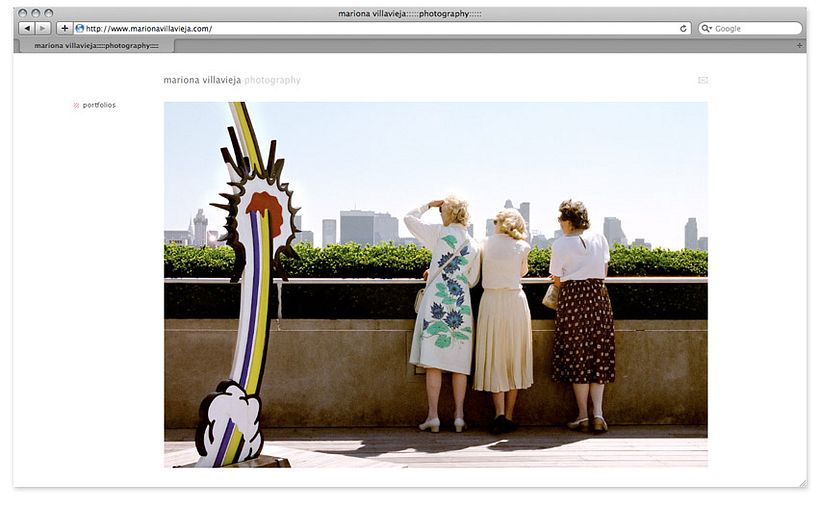Zoom the browser window
The width and height of the screenshot is (820, 529).
(49, 13)
